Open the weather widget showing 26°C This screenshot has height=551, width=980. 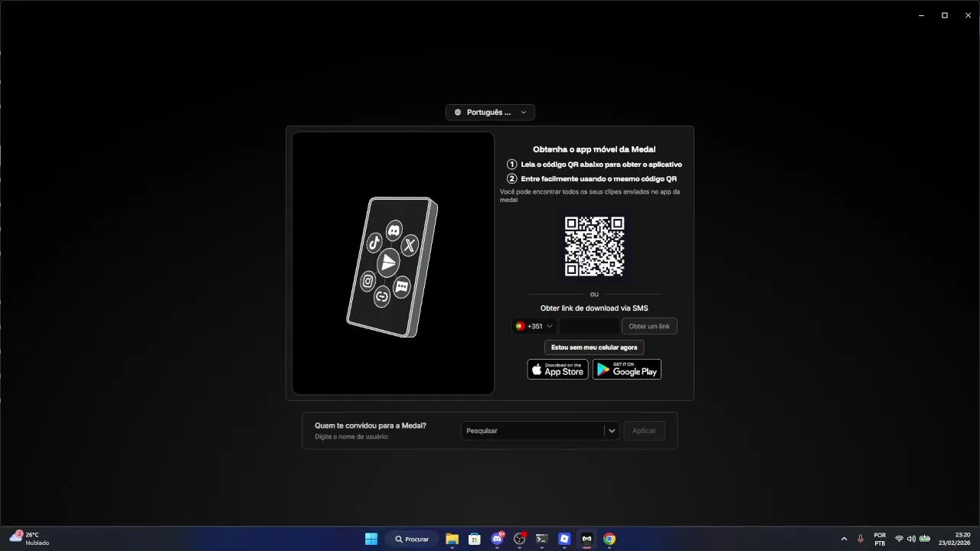pos(29,539)
